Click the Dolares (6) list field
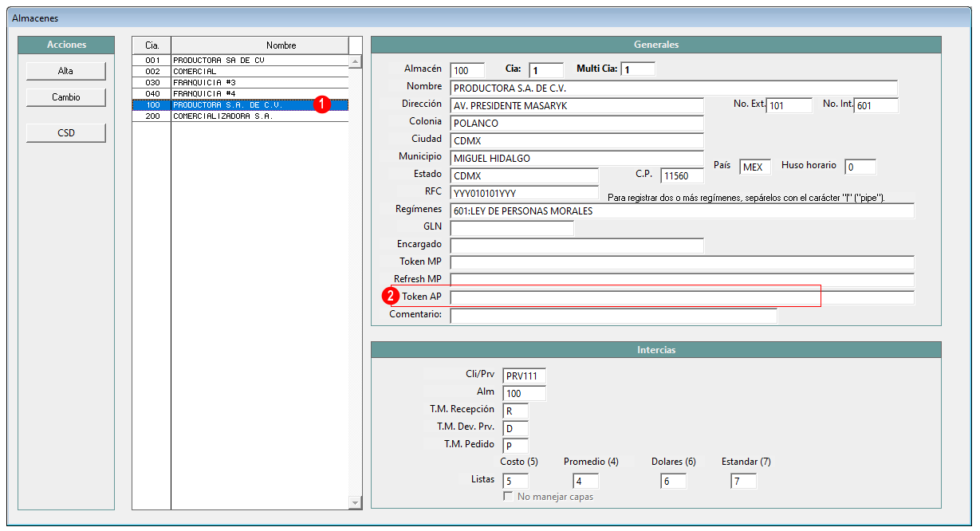 (674, 482)
